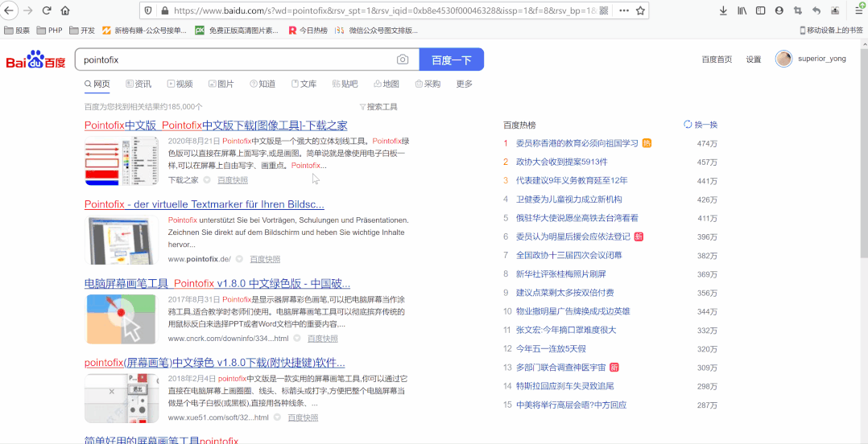Click the 百度一下 search button
The width and height of the screenshot is (868, 444).
coord(452,60)
